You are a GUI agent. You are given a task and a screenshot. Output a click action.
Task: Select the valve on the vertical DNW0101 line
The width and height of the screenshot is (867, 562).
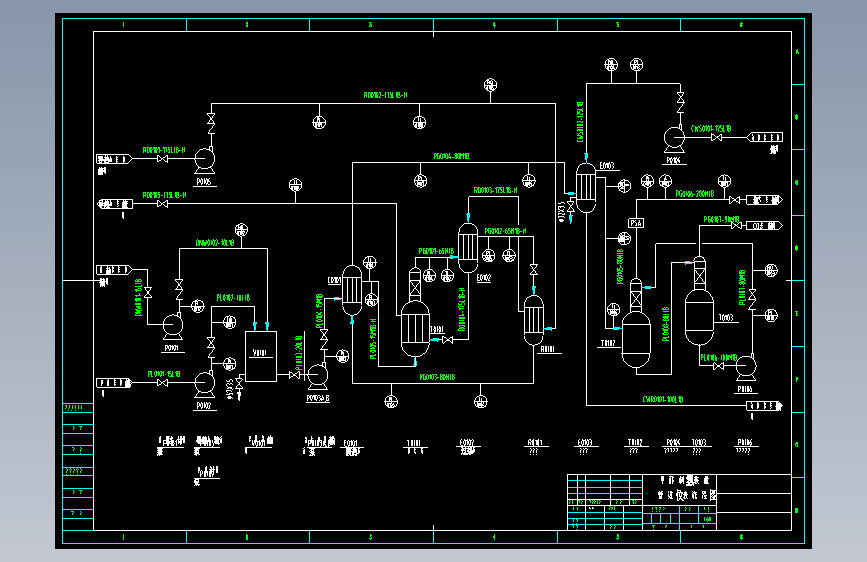148,292
